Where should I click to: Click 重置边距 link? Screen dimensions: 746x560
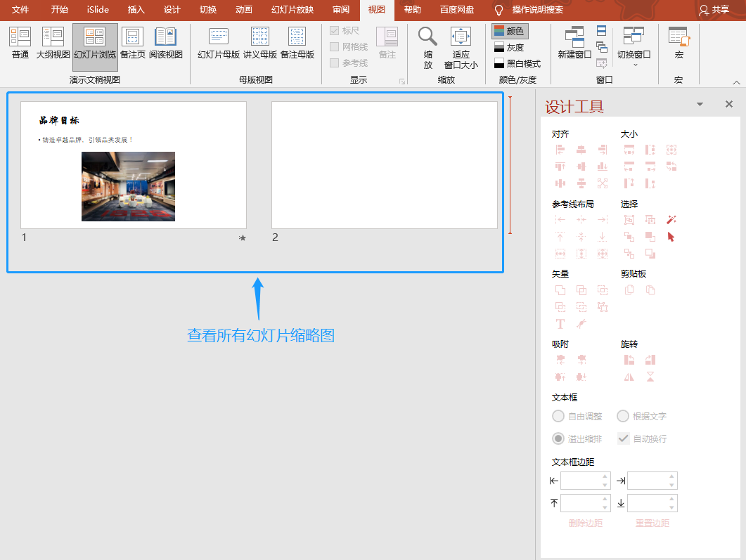point(652,523)
